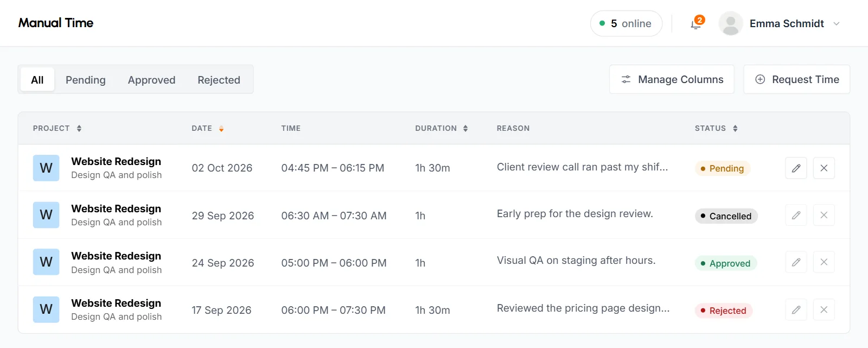Click edit pencil on 17 Sep 2026 row
The height and width of the screenshot is (348, 868).
796,309
